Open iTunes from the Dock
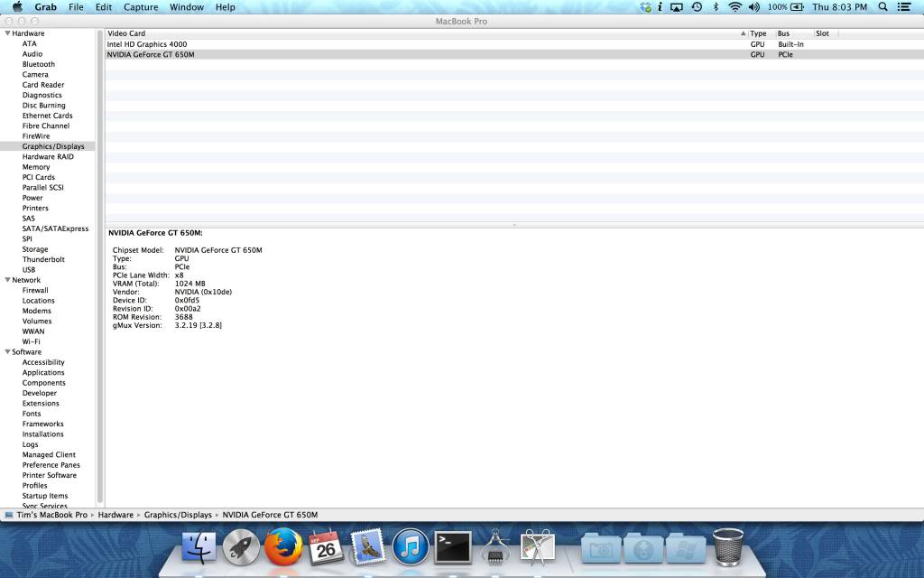Screen dimensions: 924x578 click(411, 546)
